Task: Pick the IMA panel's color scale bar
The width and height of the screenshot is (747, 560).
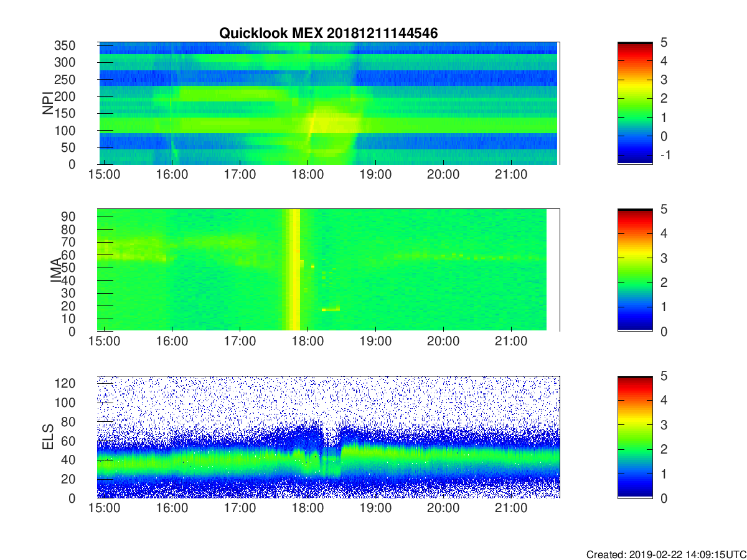Action: tap(635, 270)
